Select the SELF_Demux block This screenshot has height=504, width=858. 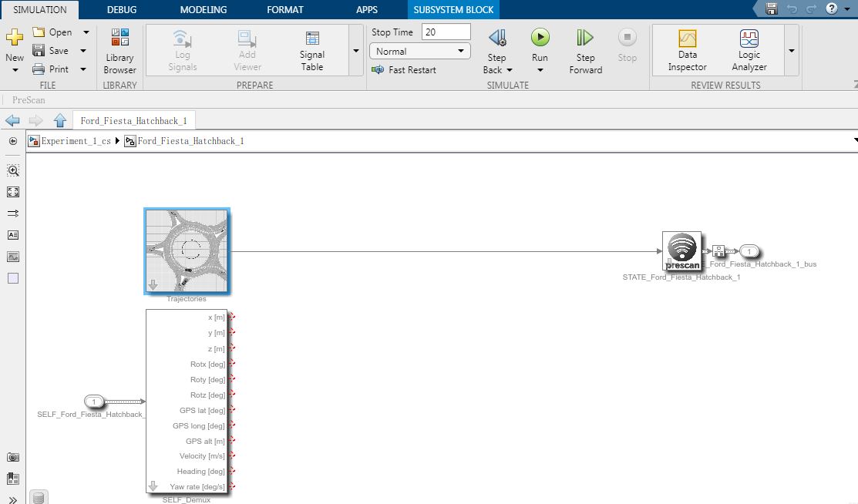point(187,402)
